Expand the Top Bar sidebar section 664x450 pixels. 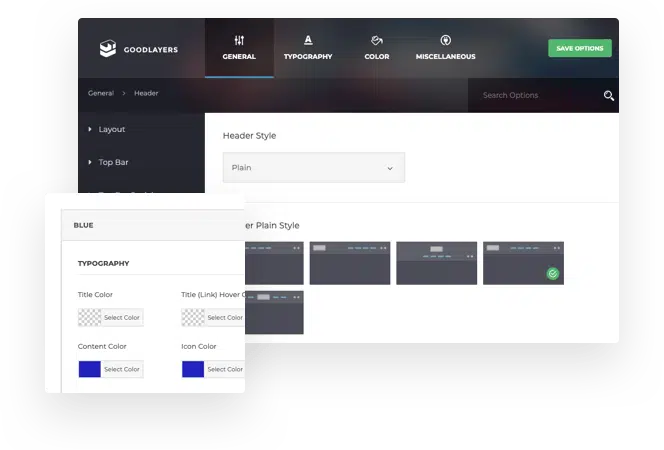point(113,162)
